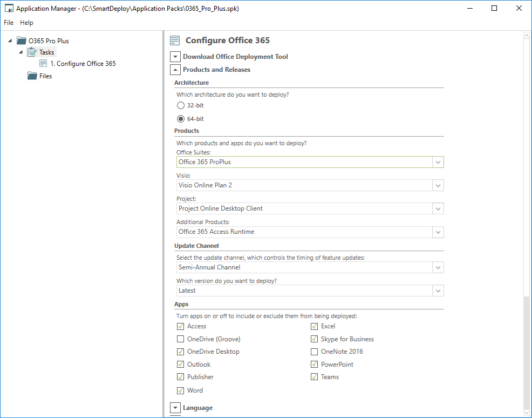Image resolution: width=532 pixels, height=418 pixels.
Task: Click the Configure Office 365 task document icon
Action: 43,64
